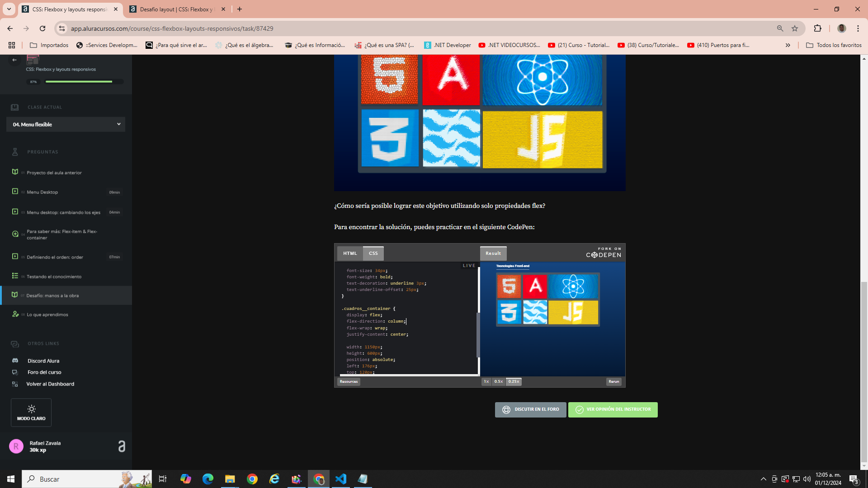Select Definiendo el orden: order lesson
Screen dimensions: 868x488
(55, 257)
